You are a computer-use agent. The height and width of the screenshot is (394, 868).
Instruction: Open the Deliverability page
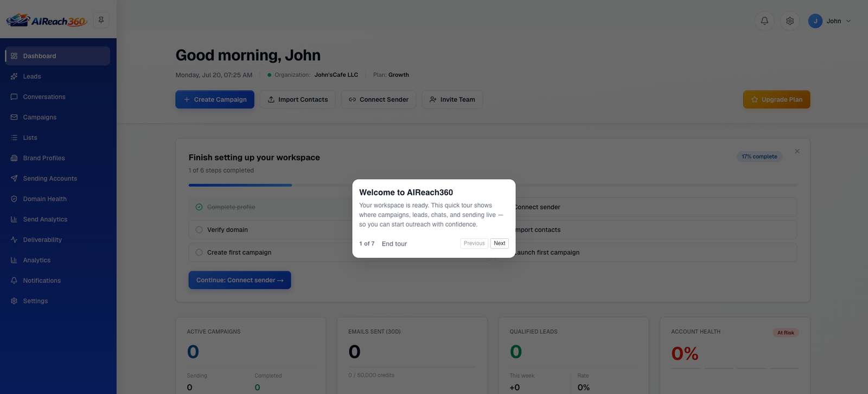pyautogui.click(x=58, y=240)
